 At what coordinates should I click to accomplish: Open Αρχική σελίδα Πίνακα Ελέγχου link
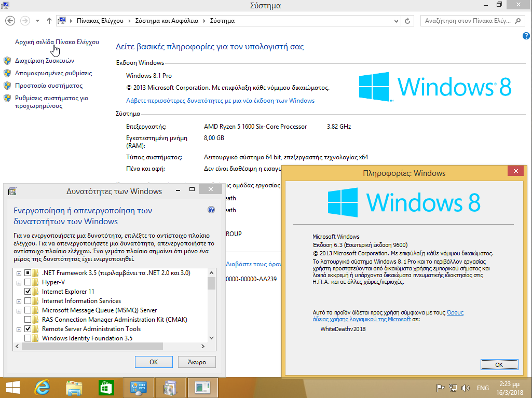point(57,42)
